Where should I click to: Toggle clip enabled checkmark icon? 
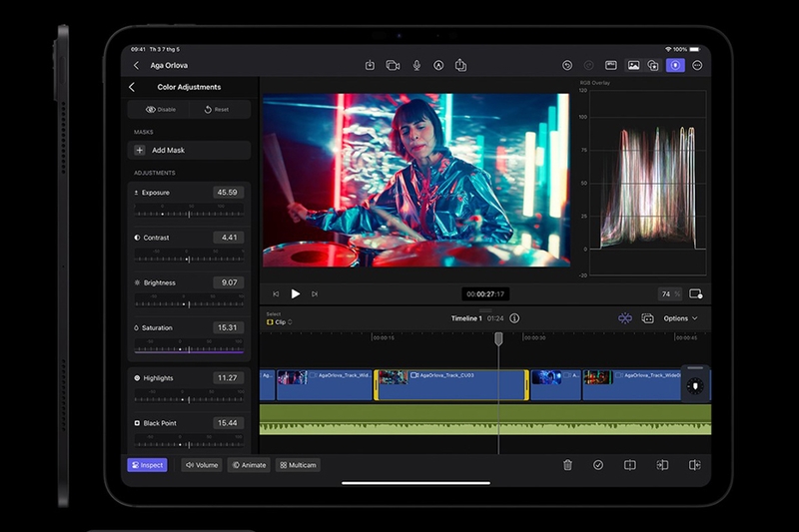coord(598,465)
